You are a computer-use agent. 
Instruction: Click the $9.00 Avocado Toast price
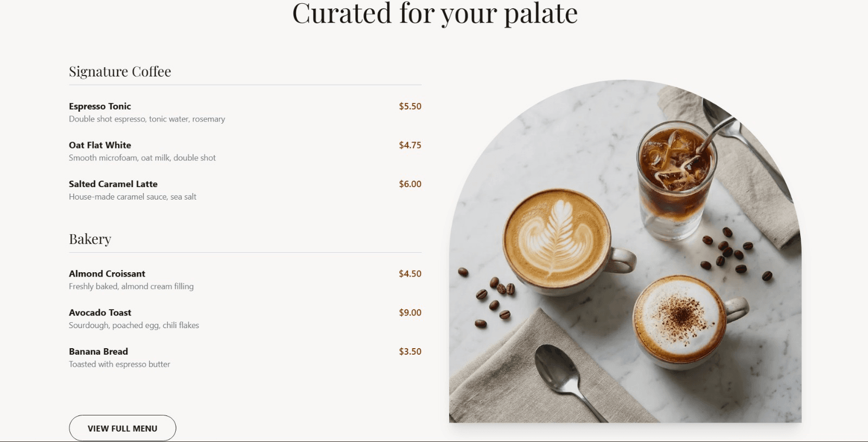(410, 312)
